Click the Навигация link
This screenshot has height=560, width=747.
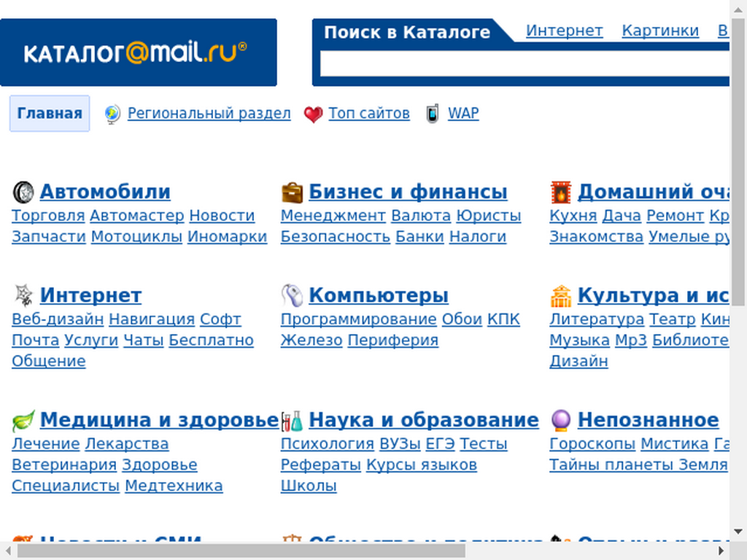coord(152,319)
